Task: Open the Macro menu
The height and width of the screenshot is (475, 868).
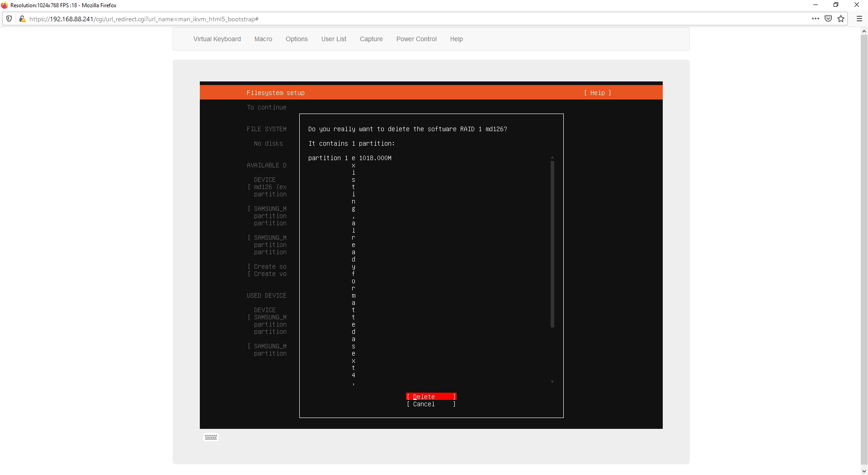Action: (x=263, y=39)
